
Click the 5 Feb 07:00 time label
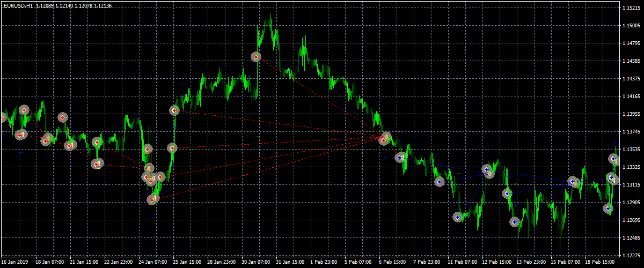(358, 262)
